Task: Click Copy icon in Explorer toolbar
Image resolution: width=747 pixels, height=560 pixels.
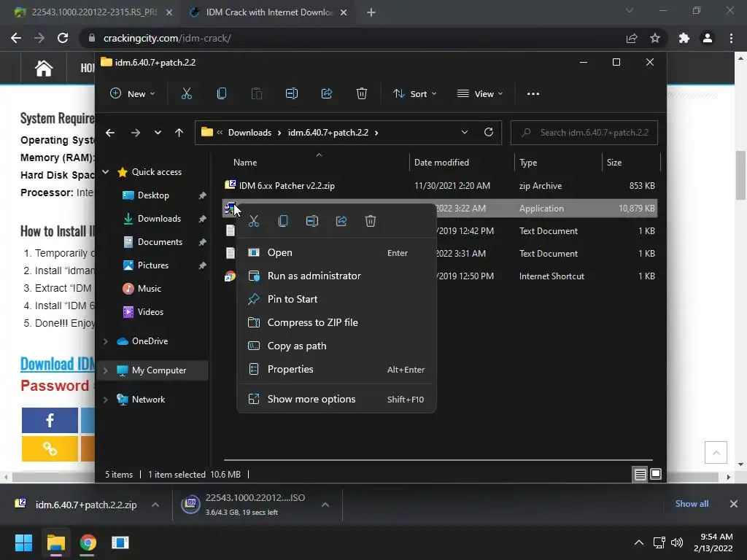Action: pos(222,94)
